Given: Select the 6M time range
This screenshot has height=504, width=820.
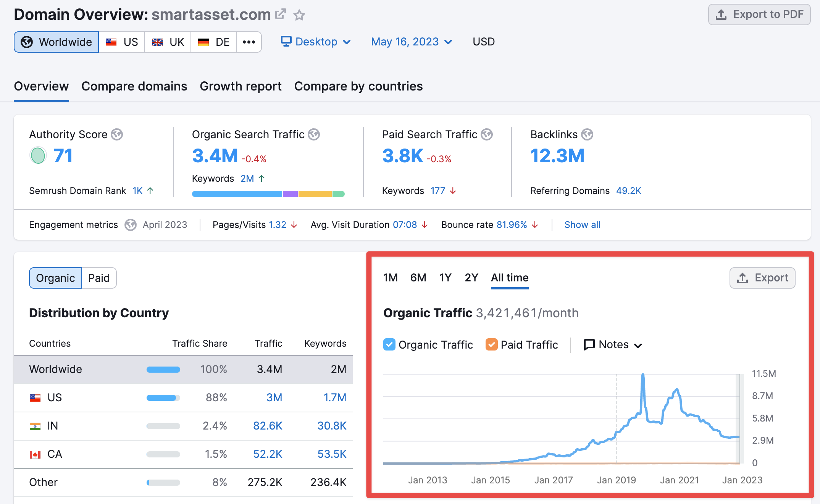Looking at the screenshot, I should click(x=418, y=278).
